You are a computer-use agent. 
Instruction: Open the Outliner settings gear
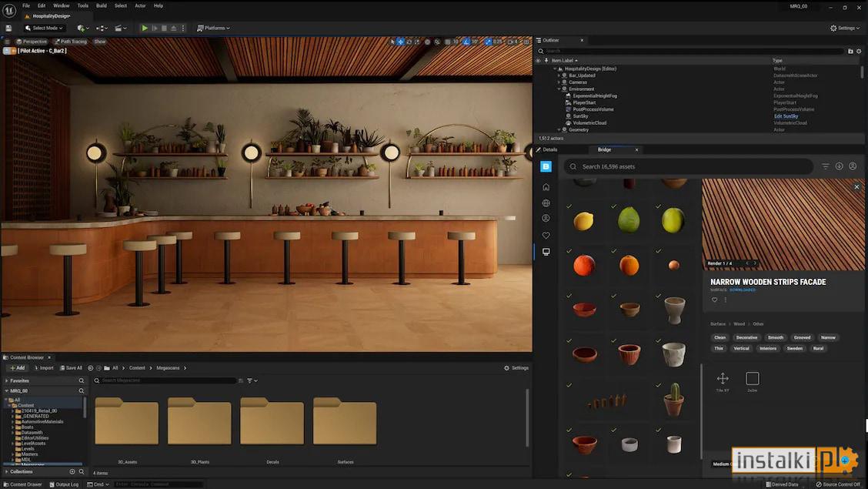click(859, 51)
